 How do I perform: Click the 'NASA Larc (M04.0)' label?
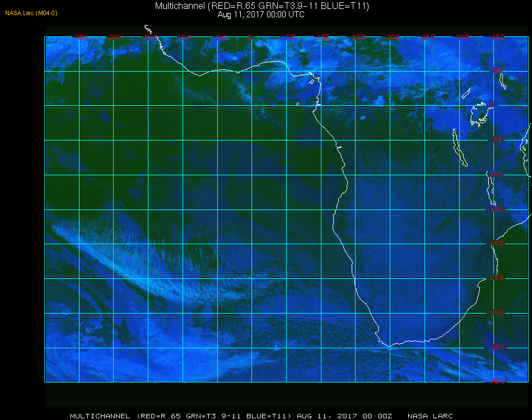point(31,13)
